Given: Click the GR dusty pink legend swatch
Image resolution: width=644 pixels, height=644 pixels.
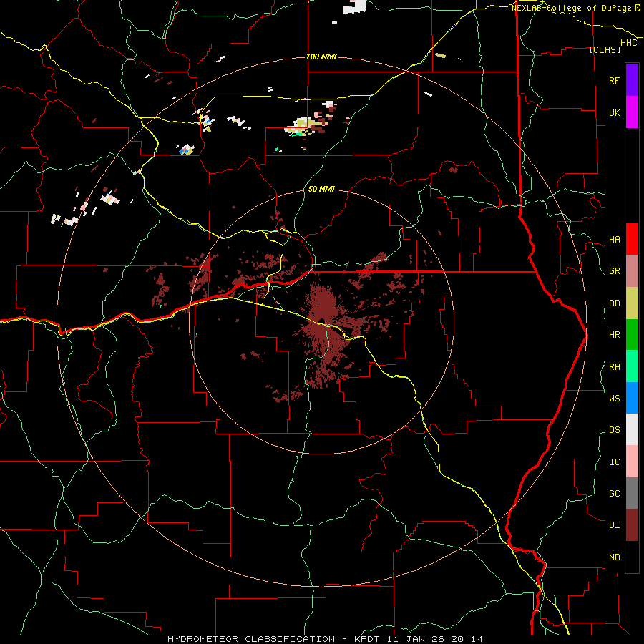Looking at the screenshot, I should click(x=632, y=271).
